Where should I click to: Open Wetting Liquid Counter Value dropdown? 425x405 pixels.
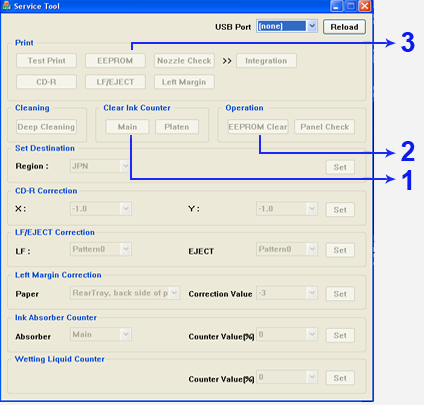[287, 377]
